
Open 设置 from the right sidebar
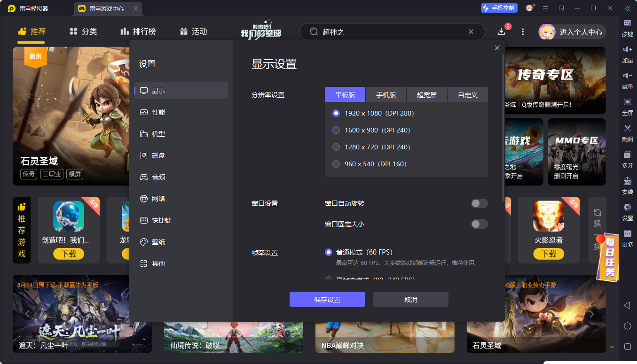tap(628, 212)
